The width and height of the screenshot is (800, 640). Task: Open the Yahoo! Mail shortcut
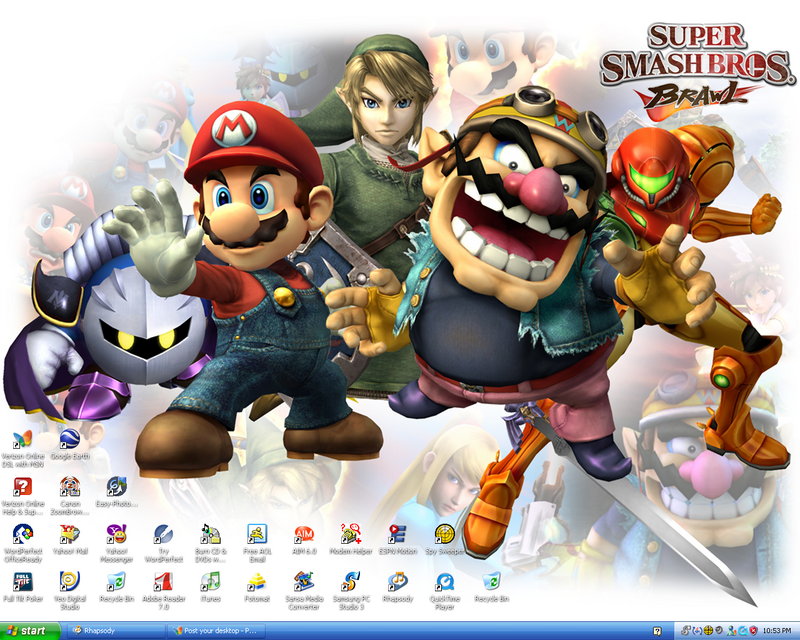(70, 539)
